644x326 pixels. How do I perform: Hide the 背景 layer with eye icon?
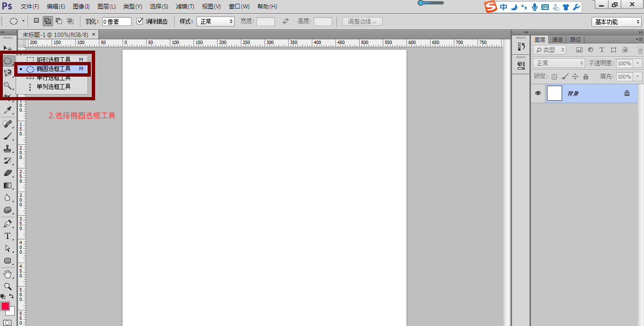click(538, 93)
